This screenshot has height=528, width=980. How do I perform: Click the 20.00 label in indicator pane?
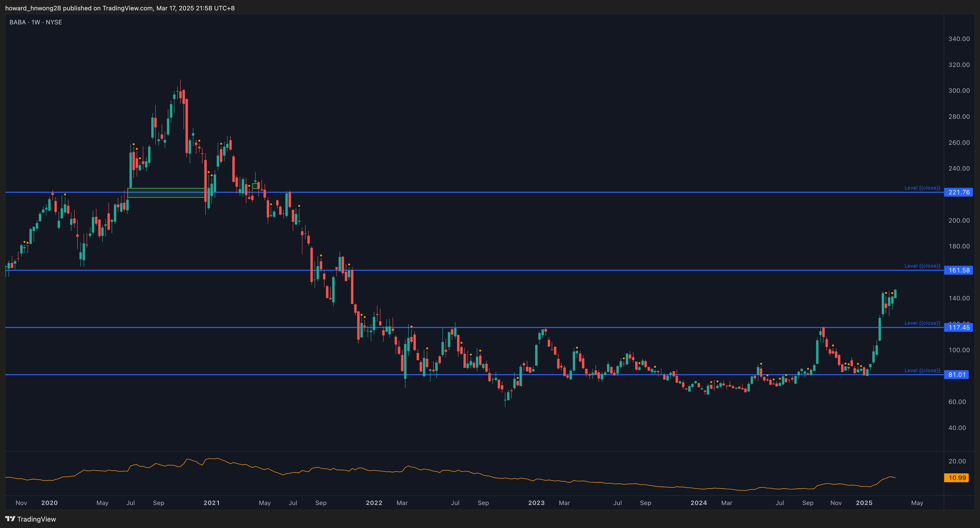coord(957,461)
